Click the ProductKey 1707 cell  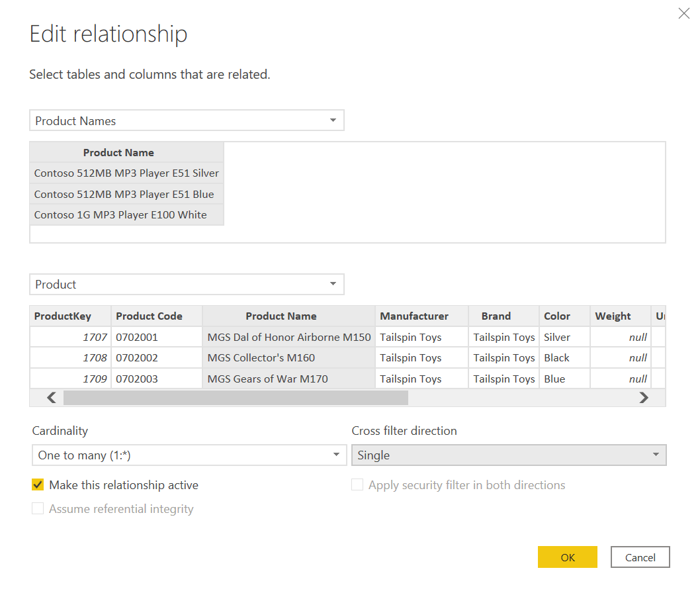(x=70, y=337)
